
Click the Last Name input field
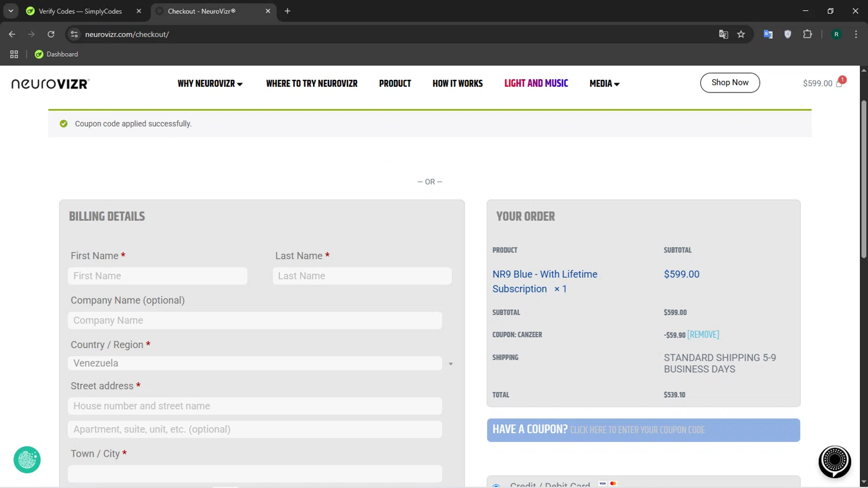pyautogui.click(x=362, y=276)
